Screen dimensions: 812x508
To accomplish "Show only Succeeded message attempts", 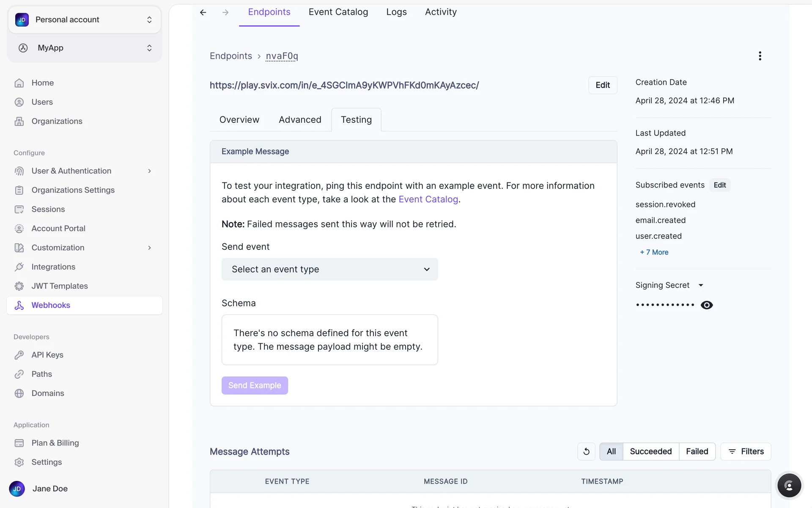I will pyautogui.click(x=650, y=451).
